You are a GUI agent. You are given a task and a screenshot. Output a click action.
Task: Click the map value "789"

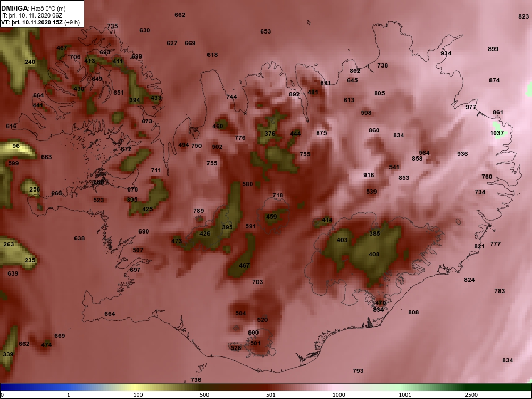[x=198, y=211]
